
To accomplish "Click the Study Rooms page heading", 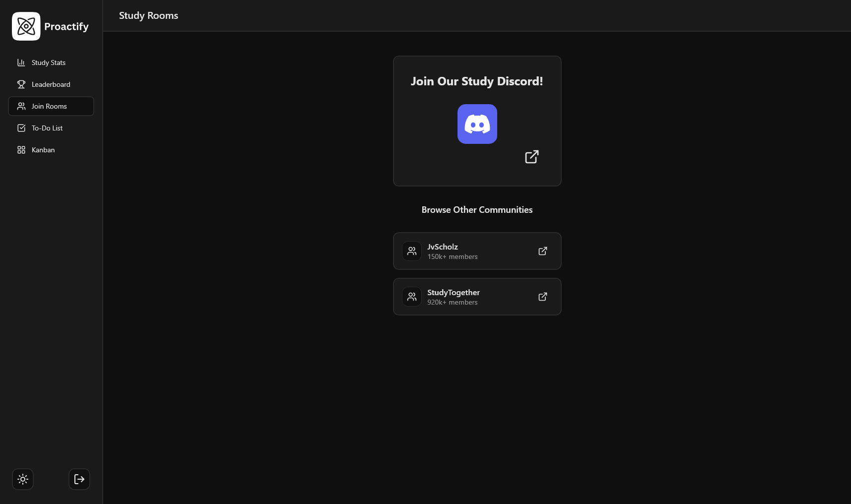I will pyautogui.click(x=148, y=16).
